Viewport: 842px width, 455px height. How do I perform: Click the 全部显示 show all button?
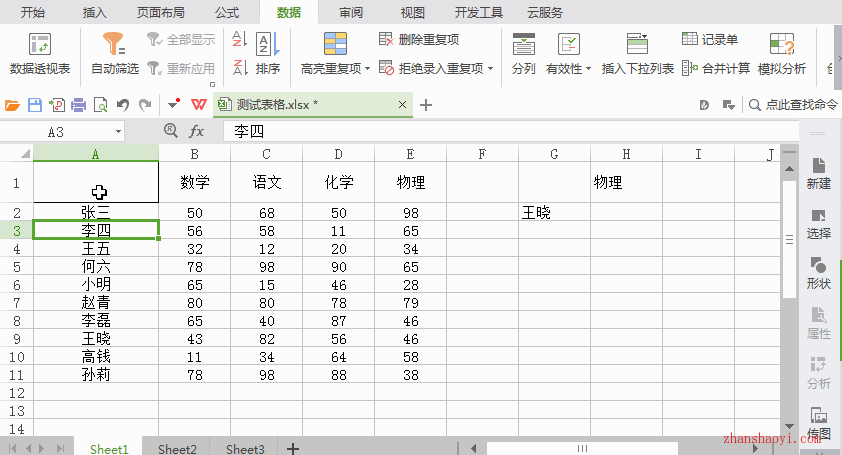pos(181,39)
